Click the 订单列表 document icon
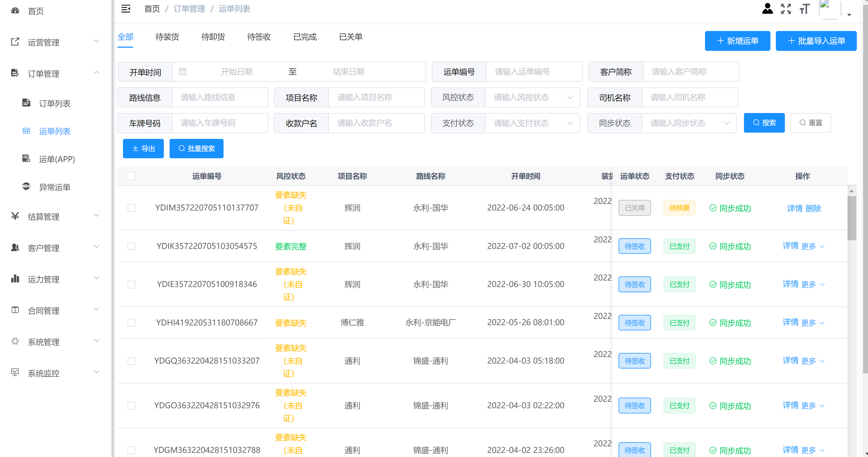 pyautogui.click(x=26, y=103)
